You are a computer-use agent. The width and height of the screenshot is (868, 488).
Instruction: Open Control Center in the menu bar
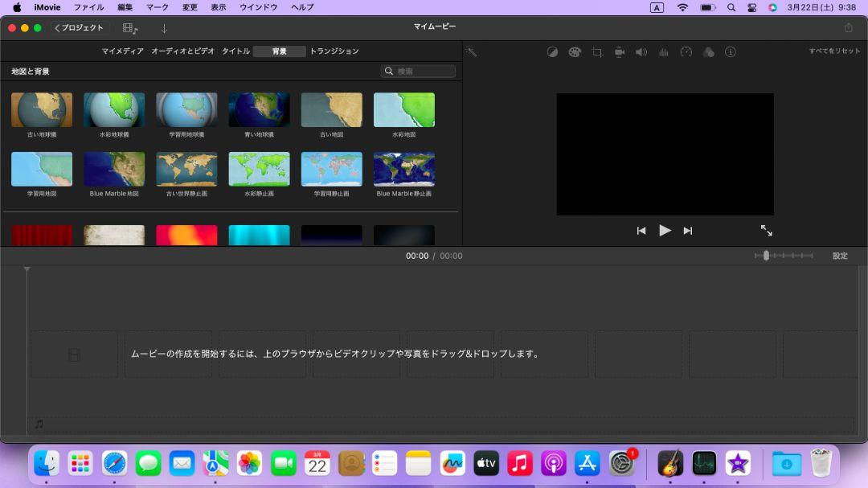pyautogui.click(x=751, y=7)
